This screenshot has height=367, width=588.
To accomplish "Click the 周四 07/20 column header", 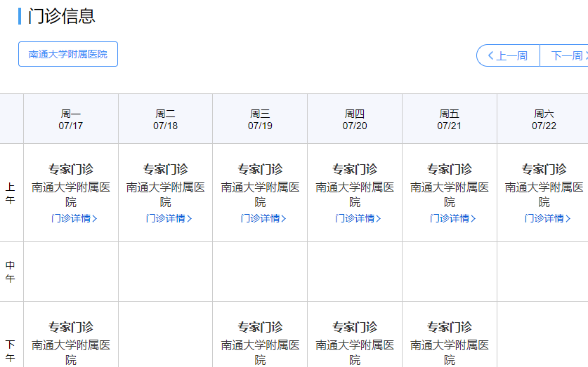I will tap(355, 119).
